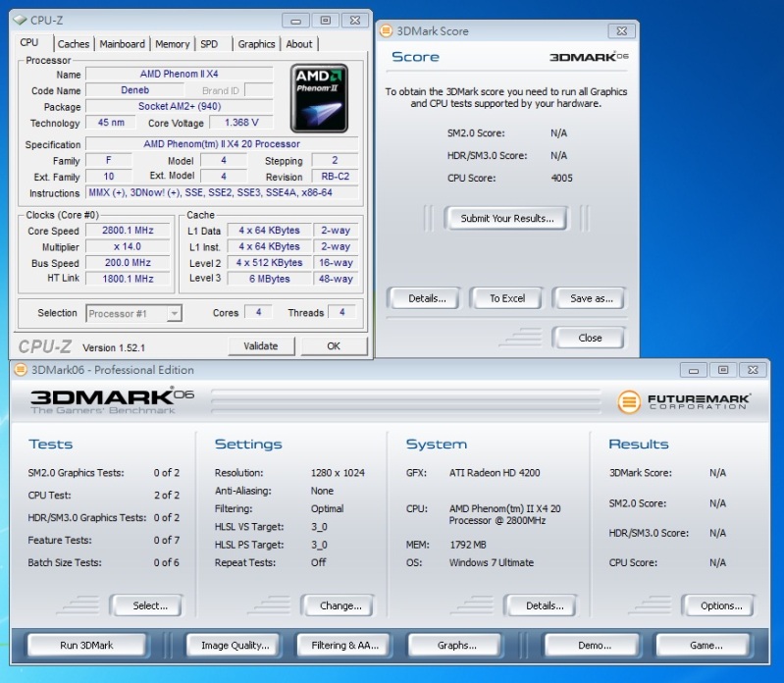Screen dimensions: 784x683
Task: Click the Instructions field text
Action: point(222,192)
